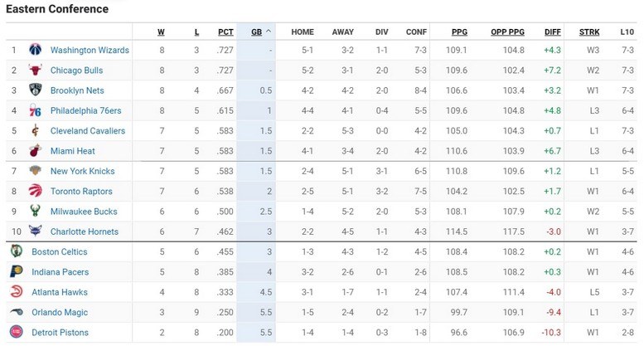Screen dimensions: 644x346
Task: Sort standings by W column header
Action: [161, 32]
